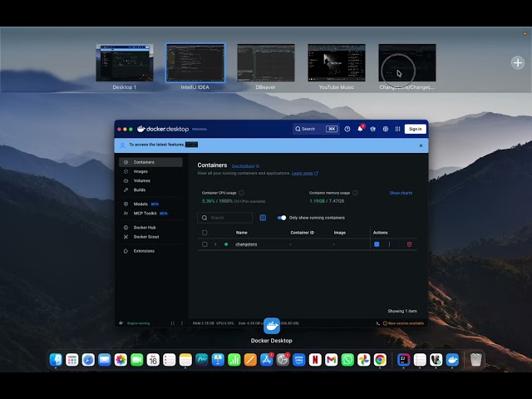Open Trash in the Dock
Viewport: 532px width, 399px height.
[x=475, y=360]
